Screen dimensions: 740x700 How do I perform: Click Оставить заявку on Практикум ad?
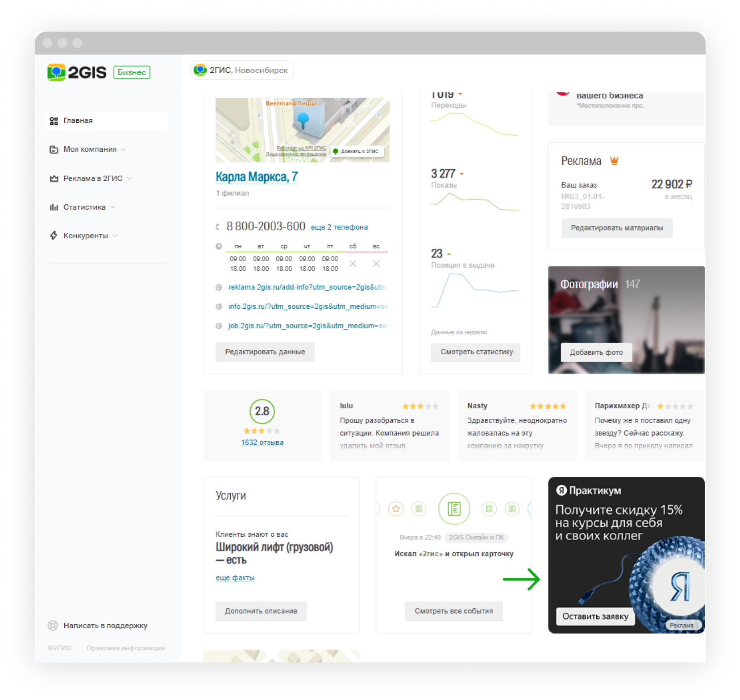click(595, 617)
